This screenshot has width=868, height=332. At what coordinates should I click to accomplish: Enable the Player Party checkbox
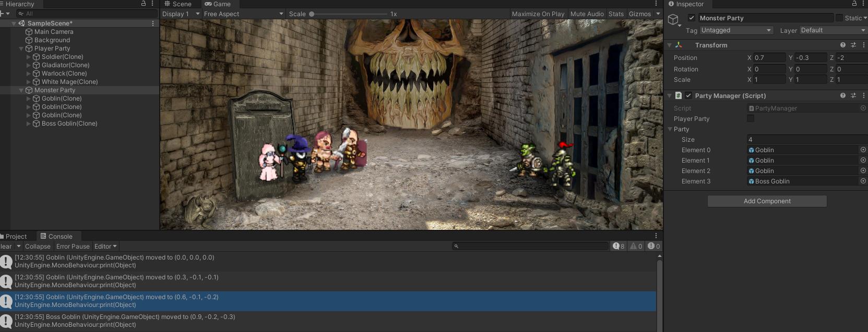(751, 119)
